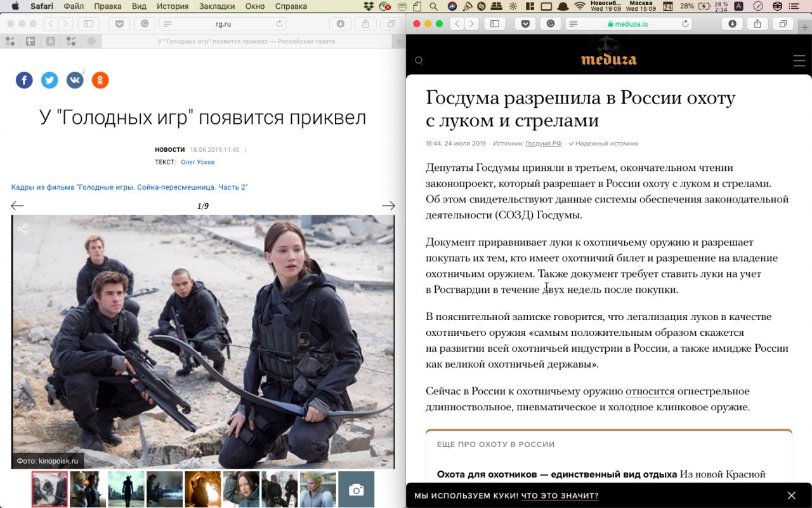Open author link Олег Усков
The image size is (812, 508).
[x=198, y=163]
